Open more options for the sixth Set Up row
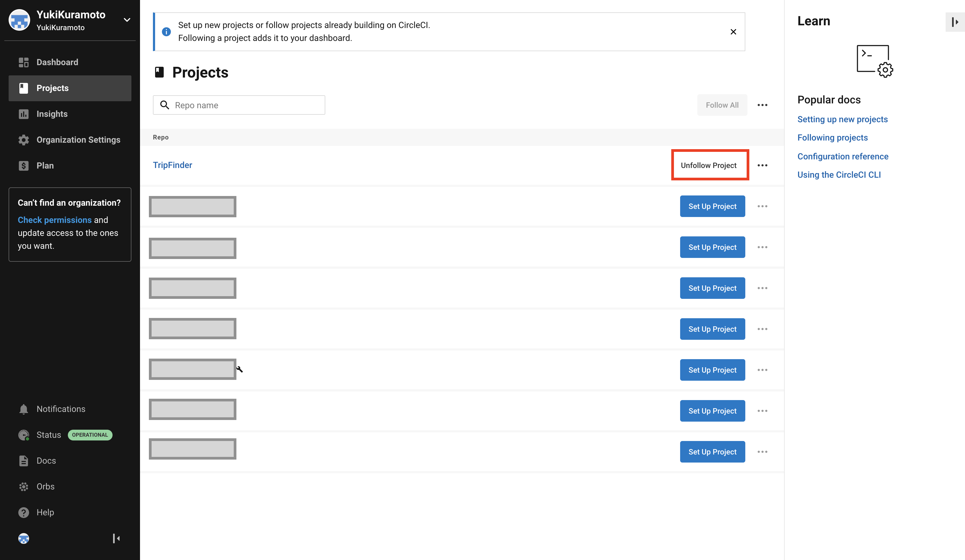 point(762,411)
